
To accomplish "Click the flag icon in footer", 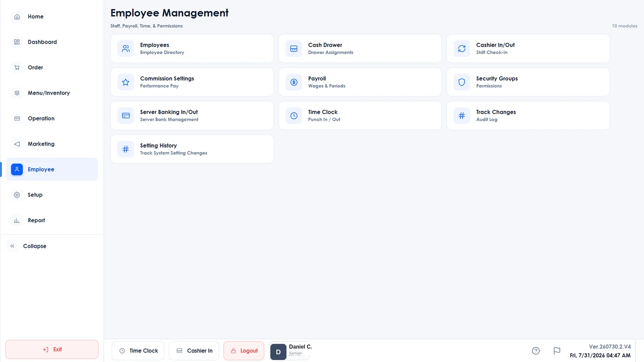I will [557, 351].
